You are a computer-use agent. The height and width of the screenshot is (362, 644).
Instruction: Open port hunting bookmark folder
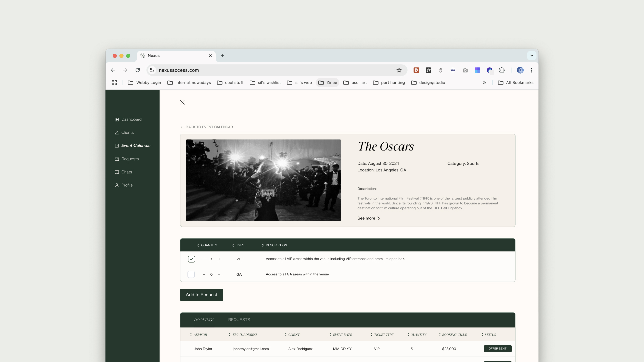pyautogui.click(x=389, y=83)
